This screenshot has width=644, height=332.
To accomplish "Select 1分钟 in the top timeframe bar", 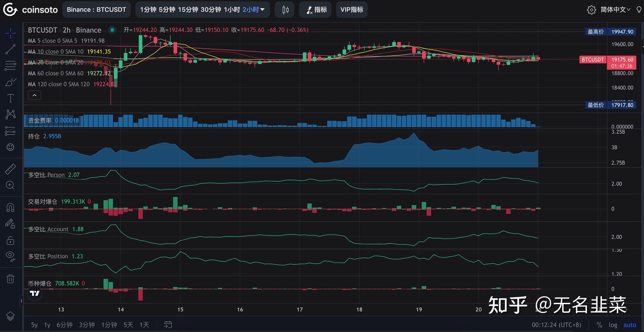I will coord(148,9).
